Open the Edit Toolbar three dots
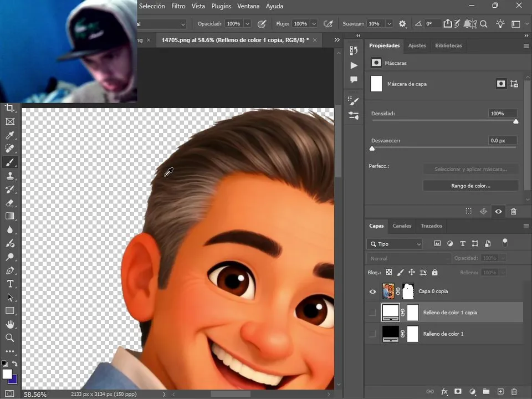Image resolution: width=532 pixels, height=399 pixels. (10, 351)
